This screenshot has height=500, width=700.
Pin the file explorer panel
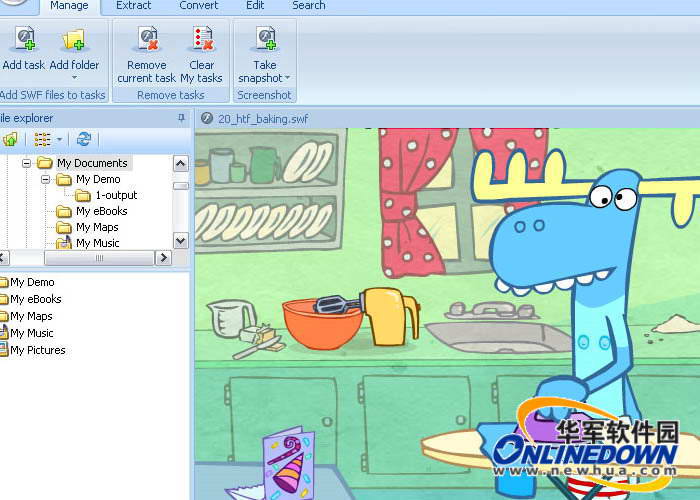coord(181,118)
